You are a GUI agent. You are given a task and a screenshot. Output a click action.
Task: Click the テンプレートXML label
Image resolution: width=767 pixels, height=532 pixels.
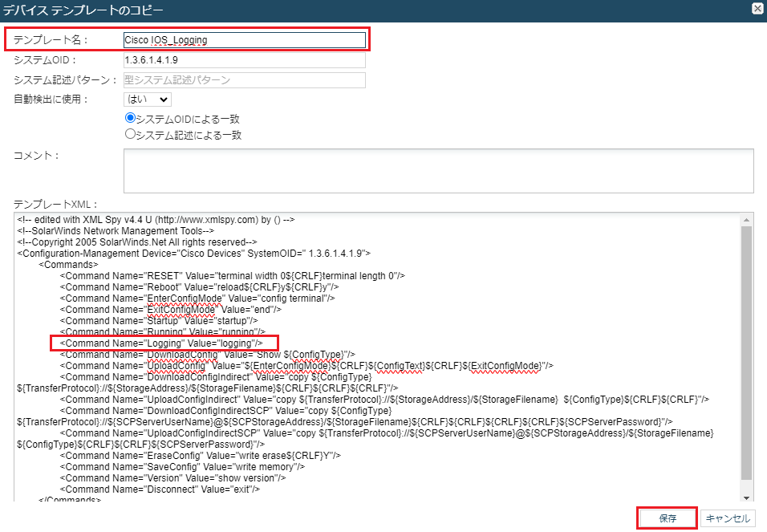point(55,204)
